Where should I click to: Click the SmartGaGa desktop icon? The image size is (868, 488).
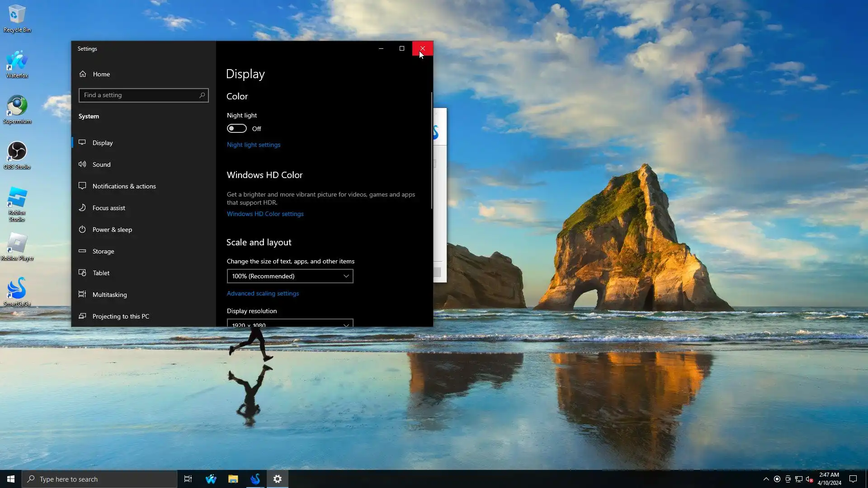click(17, 291)
